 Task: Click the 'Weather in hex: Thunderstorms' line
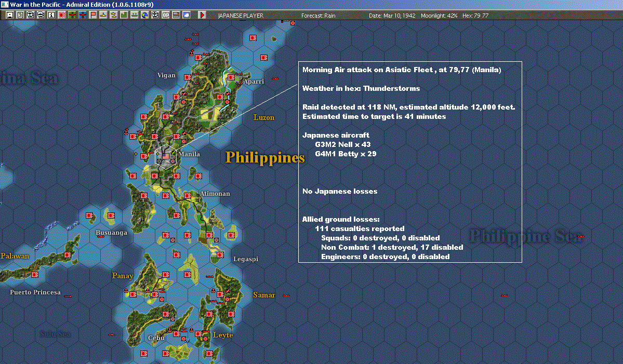tap(361, 88)
